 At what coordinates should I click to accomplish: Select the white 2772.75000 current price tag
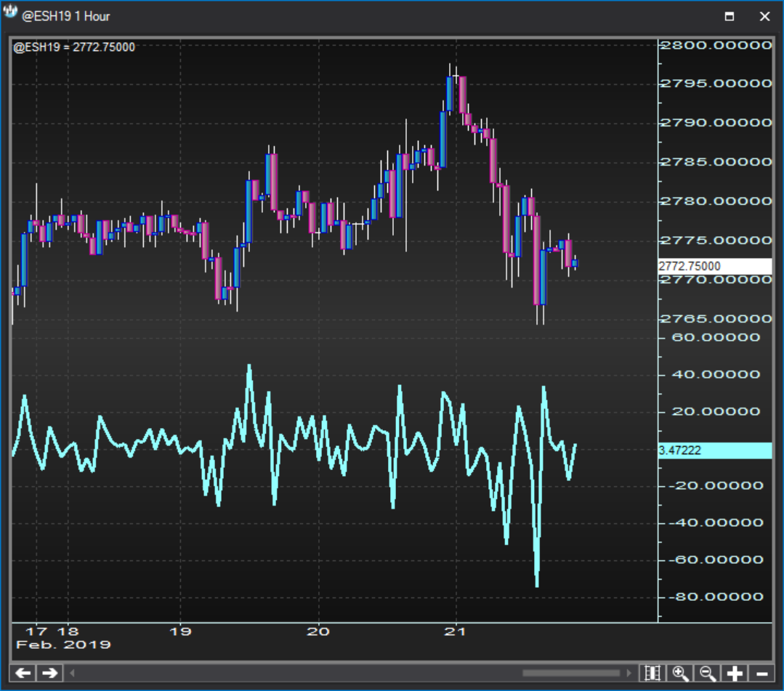(714, 266)
